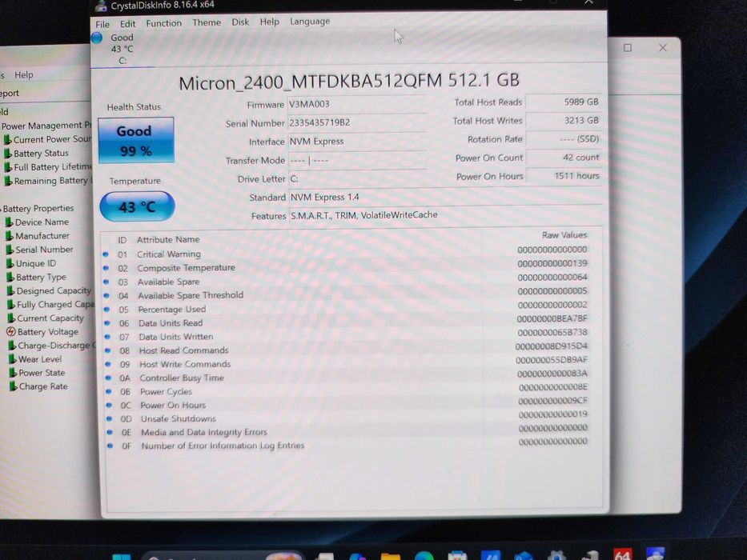Screen dimensions: 747x560
Task: Open the Language menu
Action: click(310, 22)
